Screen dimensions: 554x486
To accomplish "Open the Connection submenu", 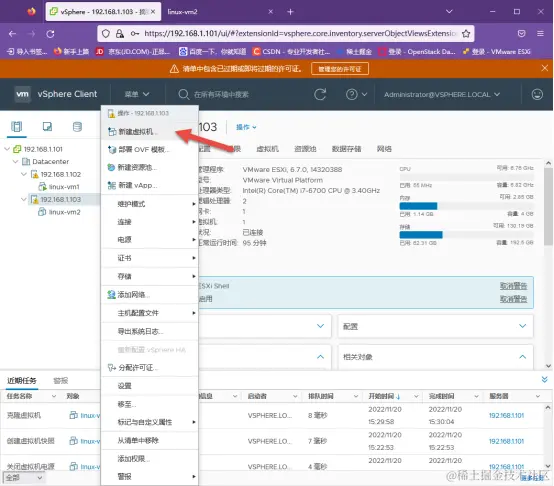I will click(149, 222).
